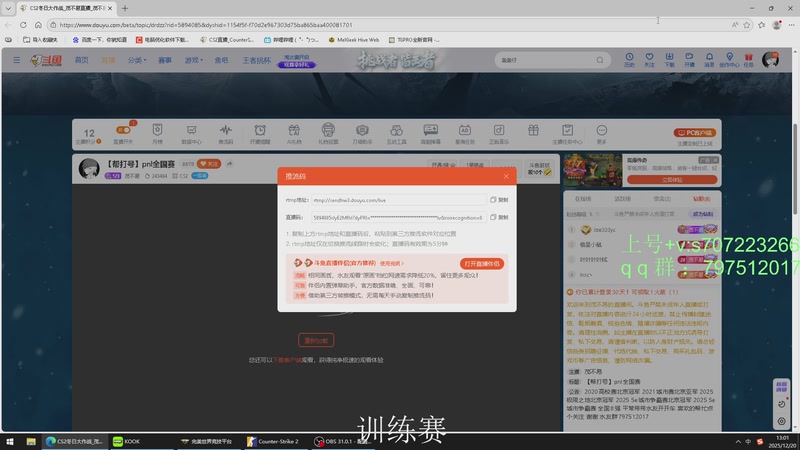Click the search magnifier icon

[600, 60]
